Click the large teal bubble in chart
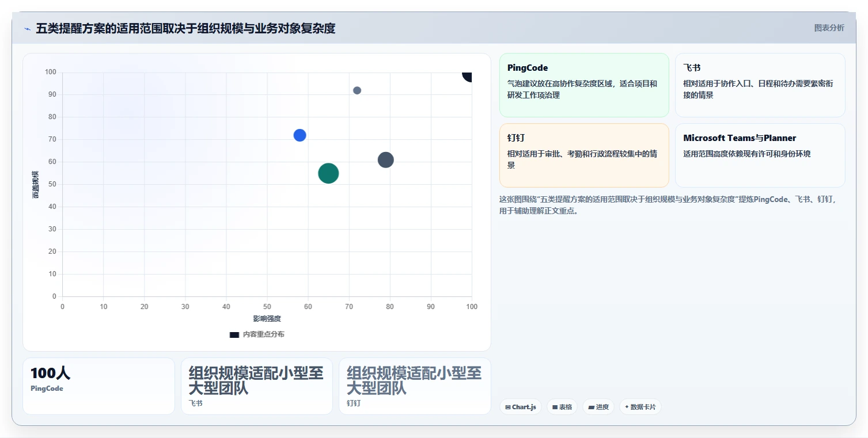 pyautogui.click(x=328, y=173)
